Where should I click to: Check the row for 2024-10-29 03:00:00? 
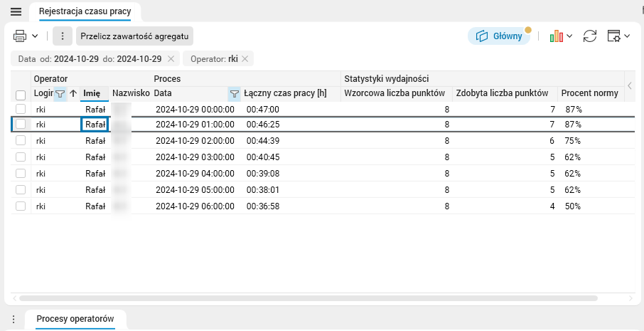point(21,157)
